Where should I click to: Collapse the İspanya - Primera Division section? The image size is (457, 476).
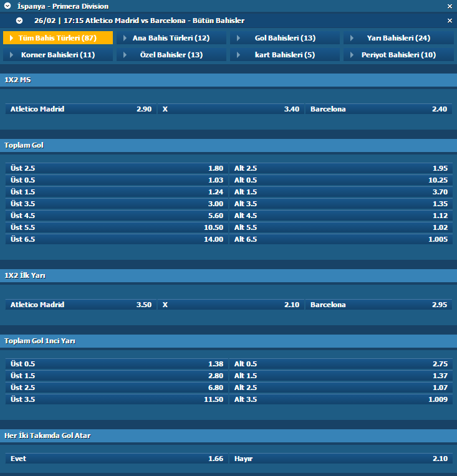pos(7,6)
